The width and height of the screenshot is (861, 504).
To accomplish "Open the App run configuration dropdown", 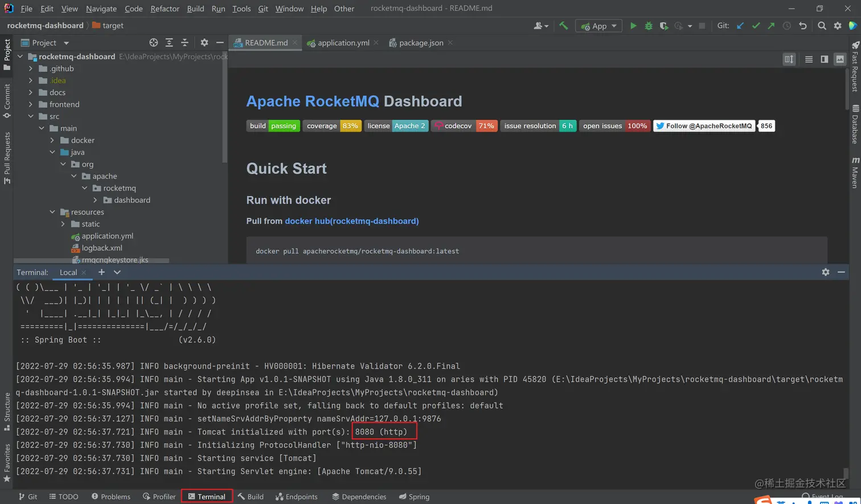I will click(599, 26).
